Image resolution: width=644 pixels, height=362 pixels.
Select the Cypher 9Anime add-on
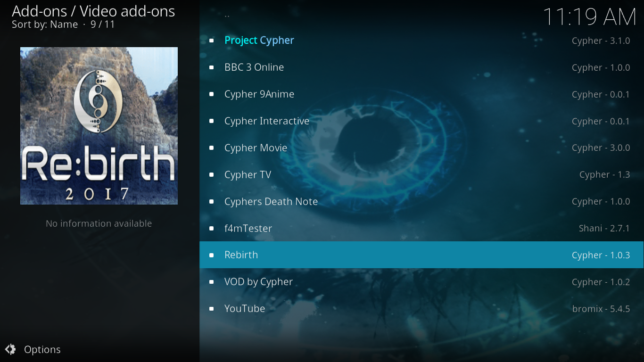pyautogui.click(x=421, y=94)
